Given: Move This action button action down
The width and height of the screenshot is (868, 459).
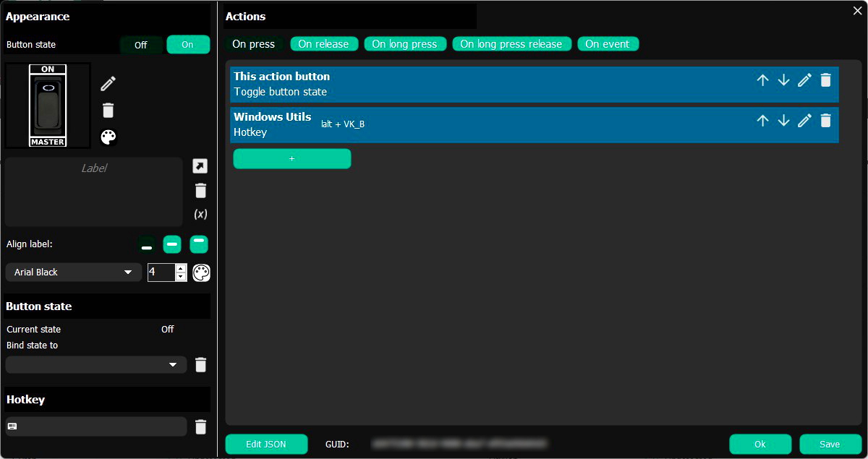Looking at the screenshot, I should pos(783,80).
